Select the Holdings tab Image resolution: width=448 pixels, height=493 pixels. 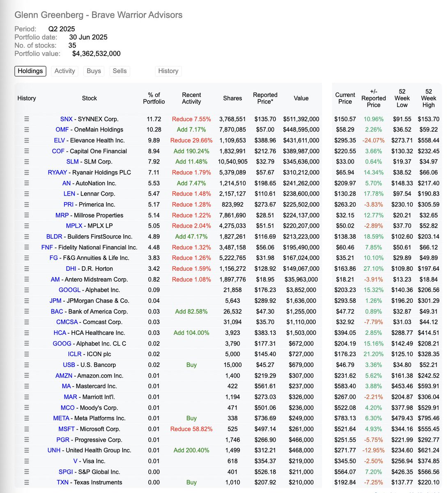(30, 71)
